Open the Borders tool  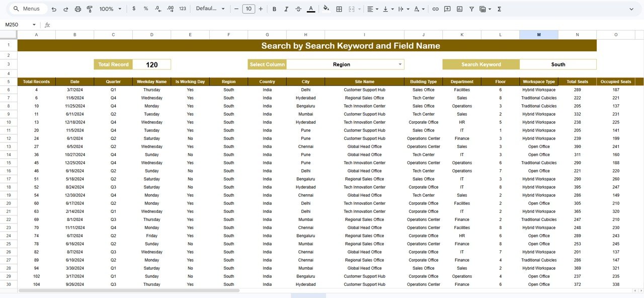click(x=339, y=9)
